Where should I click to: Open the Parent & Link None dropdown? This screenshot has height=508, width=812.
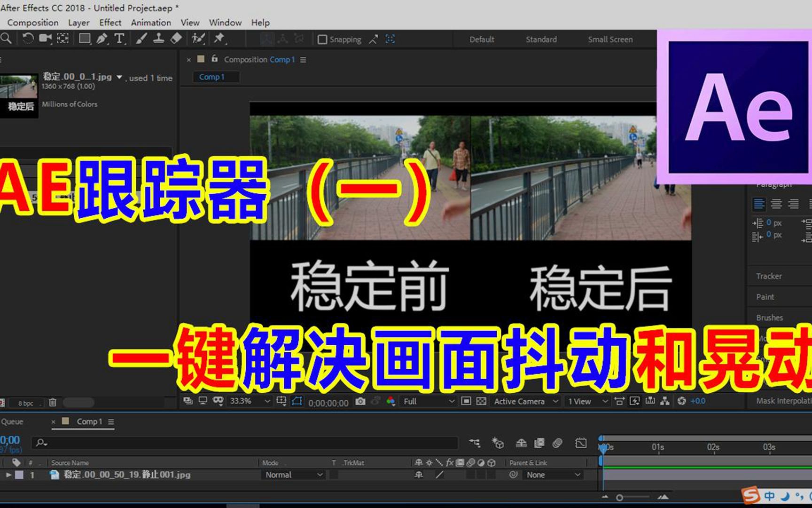(554, 475)
